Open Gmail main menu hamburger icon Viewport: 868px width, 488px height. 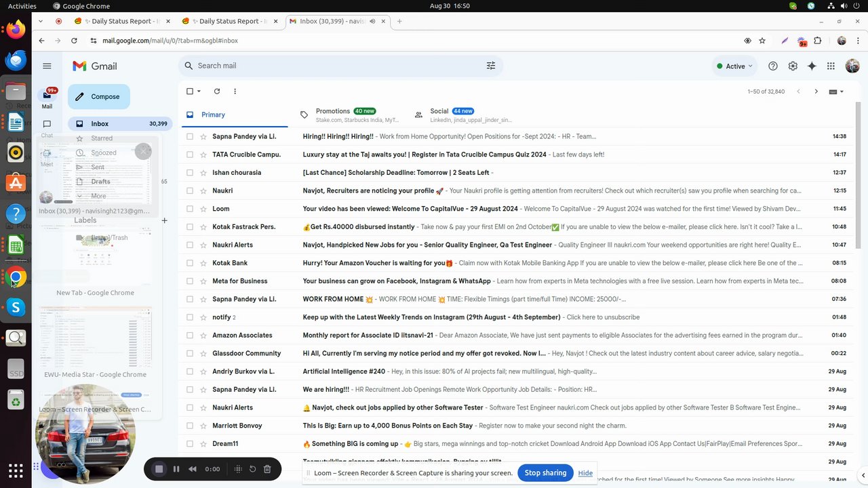pyautogui.click(x=47, y=66)
